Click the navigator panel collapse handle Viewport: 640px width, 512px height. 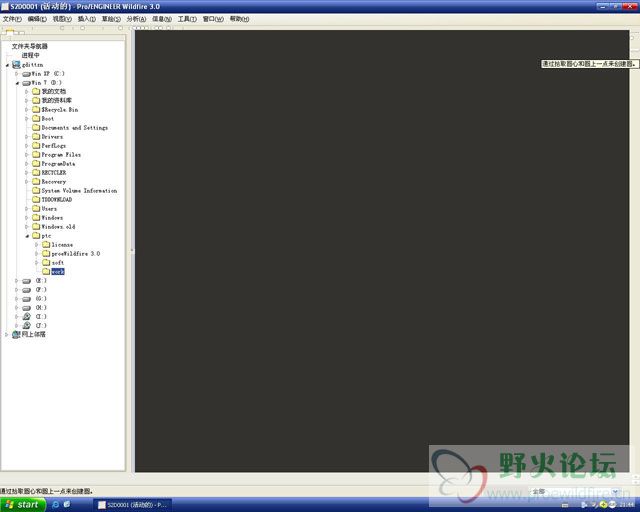132,251
